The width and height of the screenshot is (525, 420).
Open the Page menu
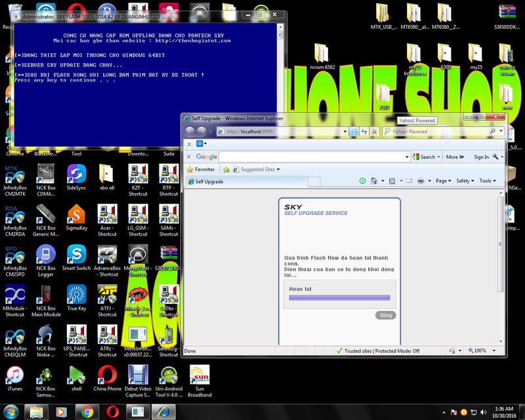click(444, 181)
